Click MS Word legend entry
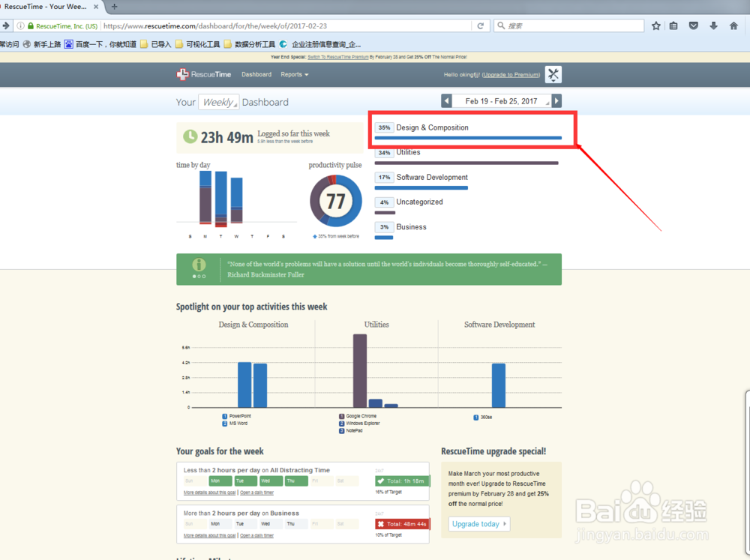Image resolution: width=750 pixels, height=560 pixels. click(x=235, y=424)
